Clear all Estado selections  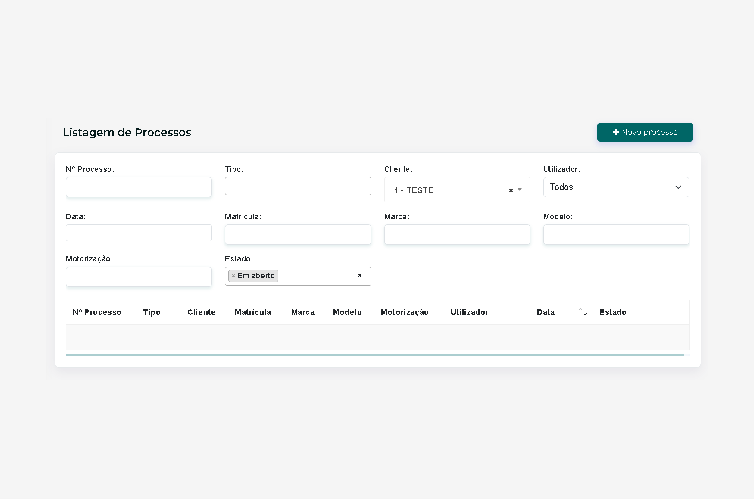(359, 275)
